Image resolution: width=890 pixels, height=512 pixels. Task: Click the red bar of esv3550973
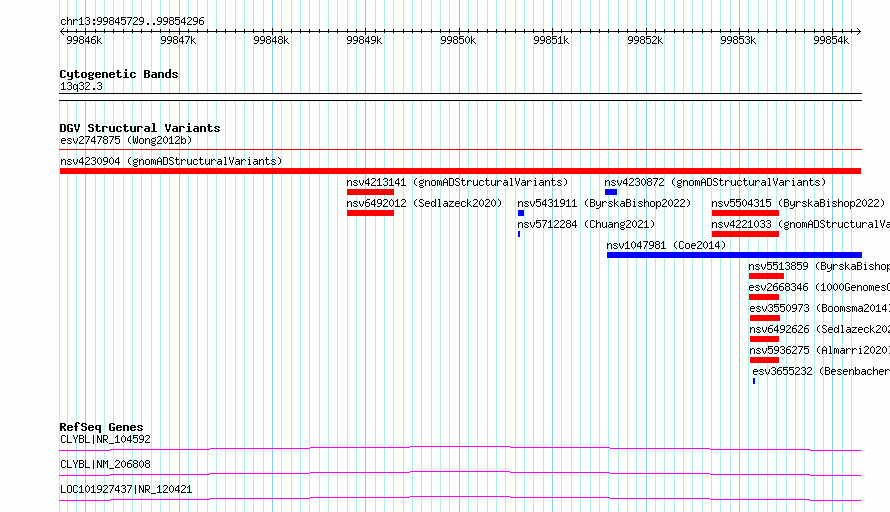click(765, 318)
